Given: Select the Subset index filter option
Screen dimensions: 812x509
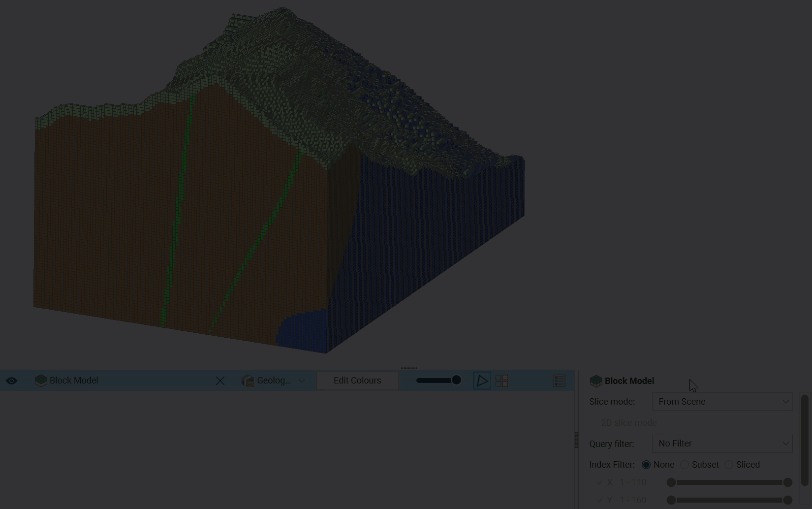Looking at the screenshot, I should tap(685, 465).
